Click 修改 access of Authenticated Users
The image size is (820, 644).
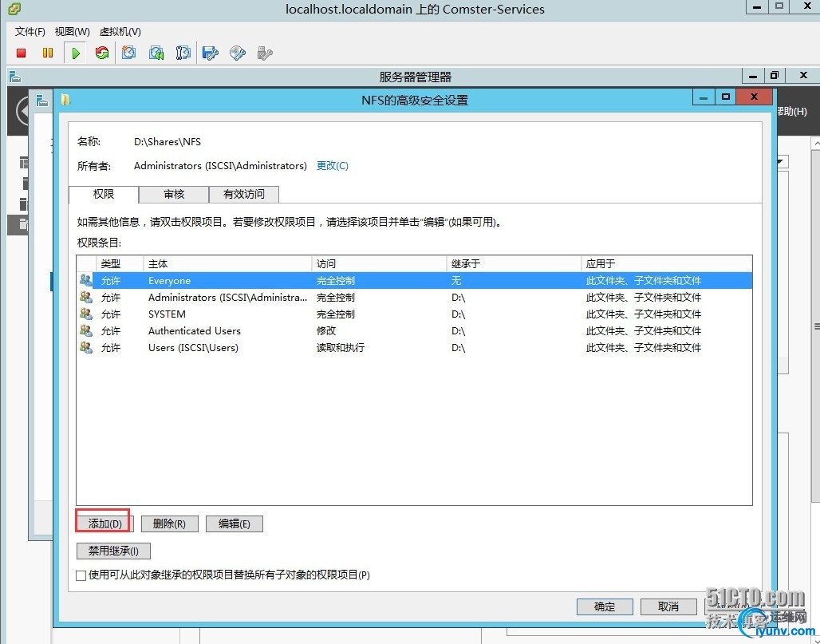325,330
